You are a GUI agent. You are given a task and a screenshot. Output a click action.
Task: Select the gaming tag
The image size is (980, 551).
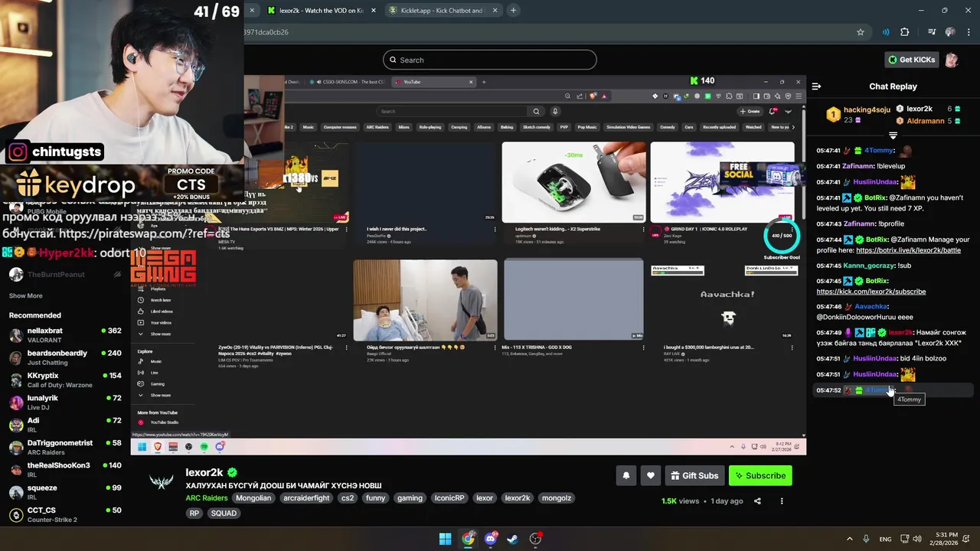pyautogui.click(x=410, y=498)
